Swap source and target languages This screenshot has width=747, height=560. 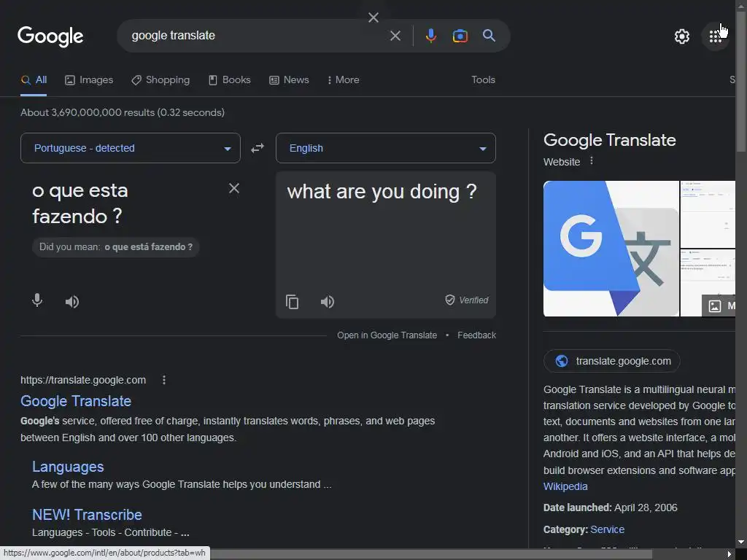[x=258, y=148]
